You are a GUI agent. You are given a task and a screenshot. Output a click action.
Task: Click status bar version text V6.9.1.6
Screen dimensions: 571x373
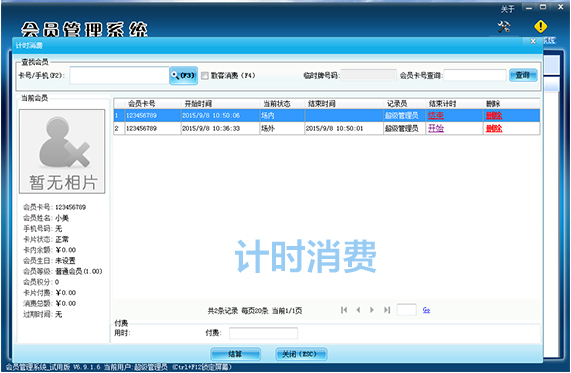[x=87, y=367]
